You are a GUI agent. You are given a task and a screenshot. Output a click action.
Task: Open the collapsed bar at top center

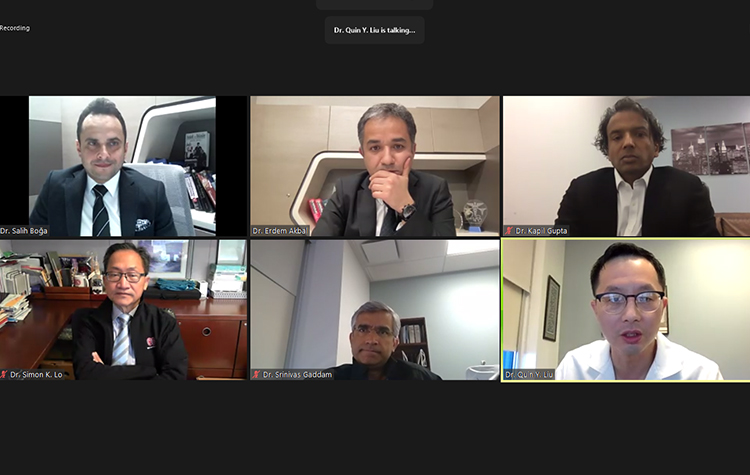pos(375,4)
